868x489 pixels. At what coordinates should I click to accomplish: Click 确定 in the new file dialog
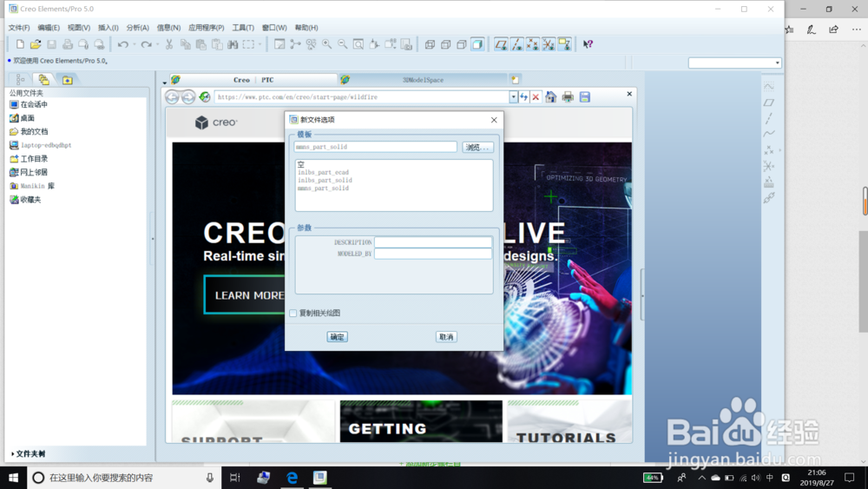[337, 337]
